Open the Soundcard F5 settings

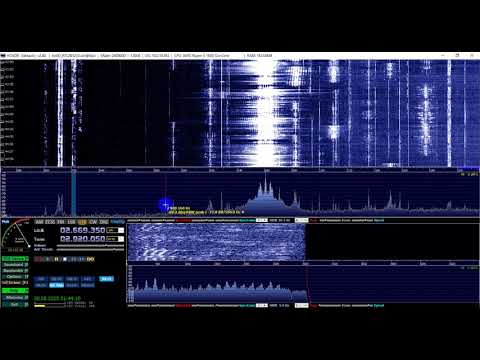click(15, 264)
